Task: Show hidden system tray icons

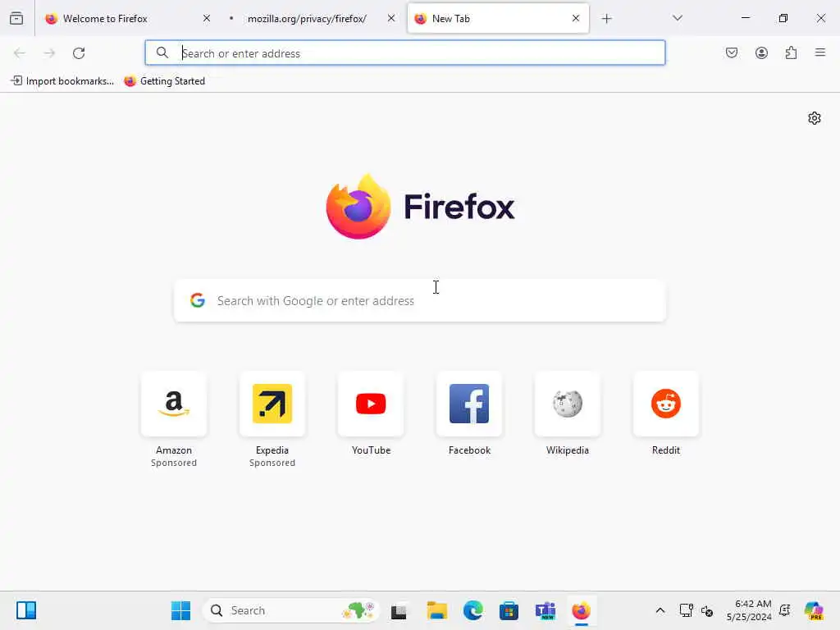Action: (660, 610)
